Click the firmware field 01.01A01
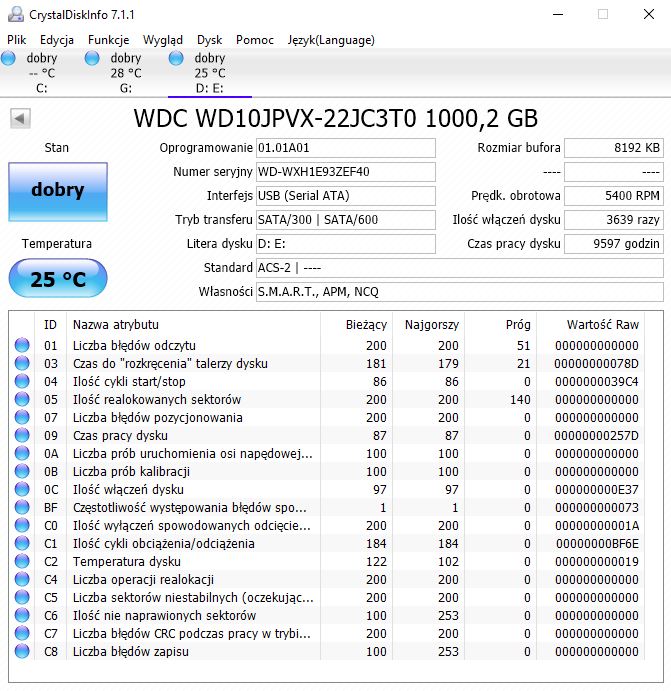 pyautogui.click(x=346, y=148)
